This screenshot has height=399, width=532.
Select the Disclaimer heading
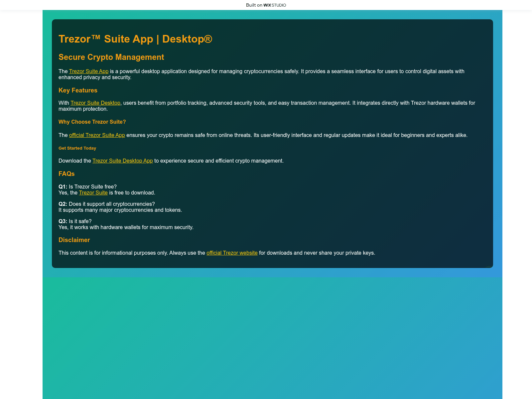(x=74, y=240)
